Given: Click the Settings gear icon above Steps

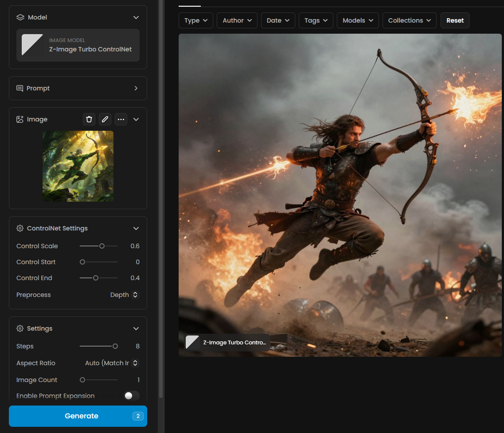Looking at the screenshot, I should 20,328.
